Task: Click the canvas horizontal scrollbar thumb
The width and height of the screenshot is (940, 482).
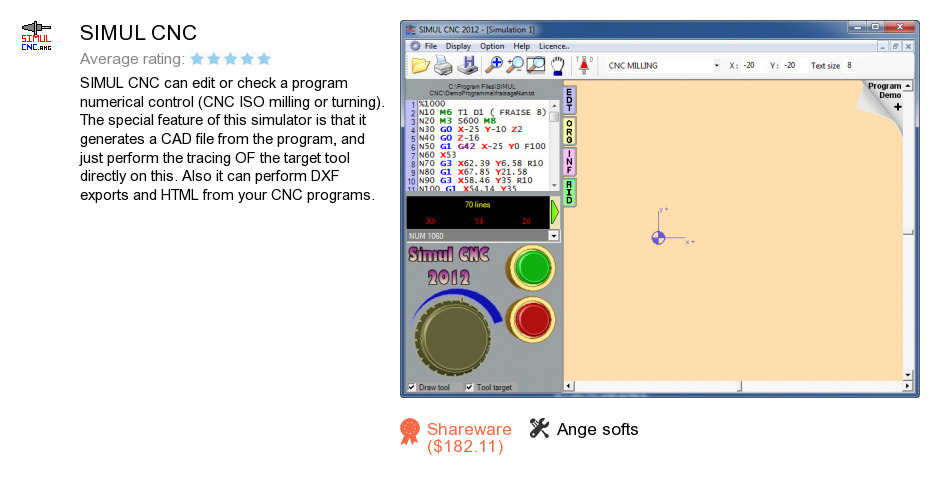Action: coord(739,387)
